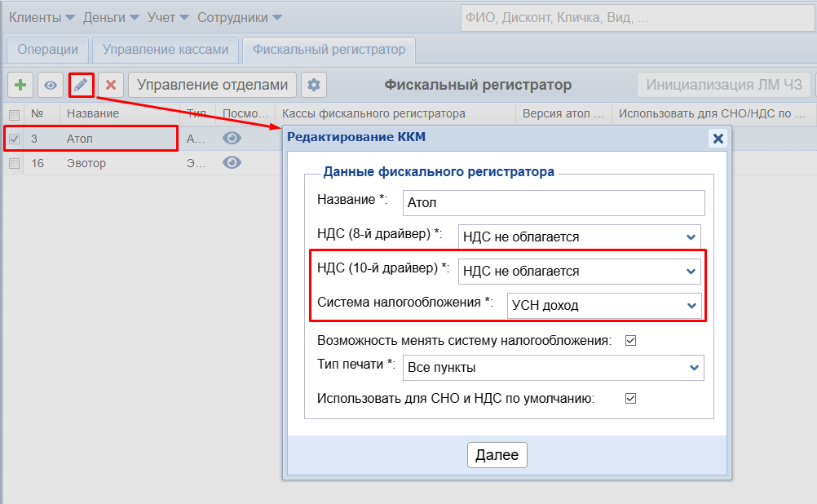Switch to Управление кассами tab
817x504 pixels.
coord(166,49)
